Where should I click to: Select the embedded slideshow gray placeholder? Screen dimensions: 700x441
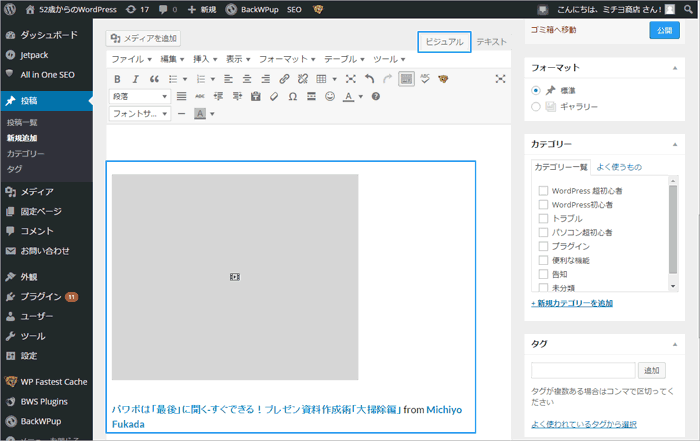pos(235,277)
